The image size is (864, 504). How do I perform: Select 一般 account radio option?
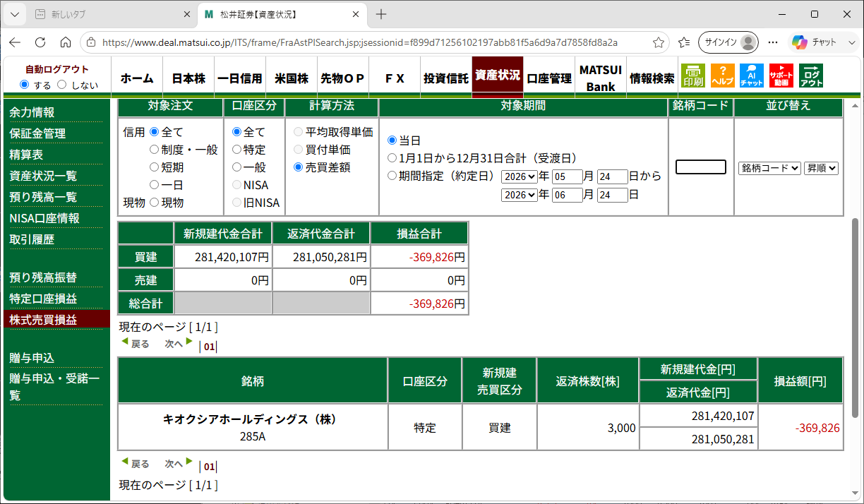pyautogui.click(x=237, y=167)
